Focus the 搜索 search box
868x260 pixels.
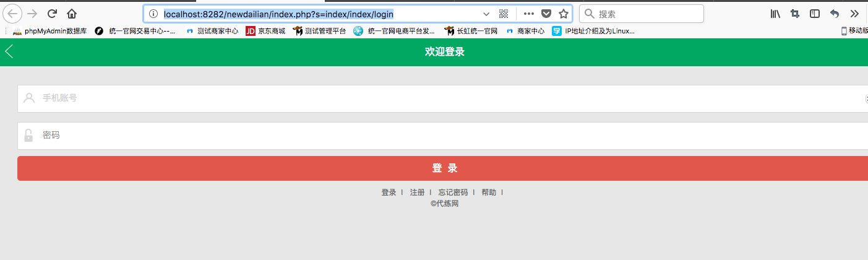642,14
